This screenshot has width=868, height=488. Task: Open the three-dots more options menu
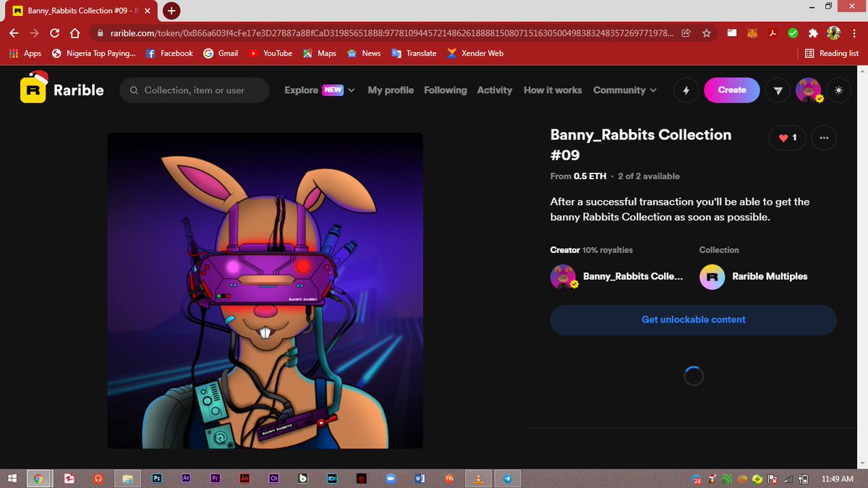[x=824, y=137]
